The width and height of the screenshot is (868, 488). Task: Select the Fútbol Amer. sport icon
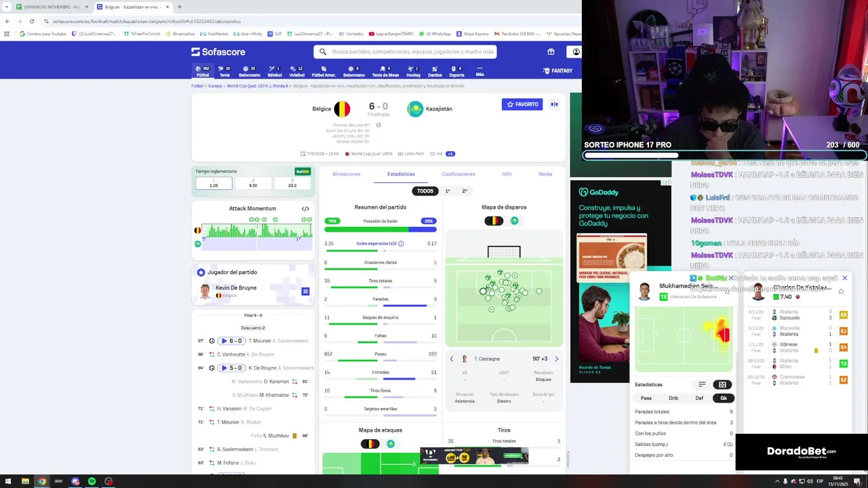(x=323, y=71)
